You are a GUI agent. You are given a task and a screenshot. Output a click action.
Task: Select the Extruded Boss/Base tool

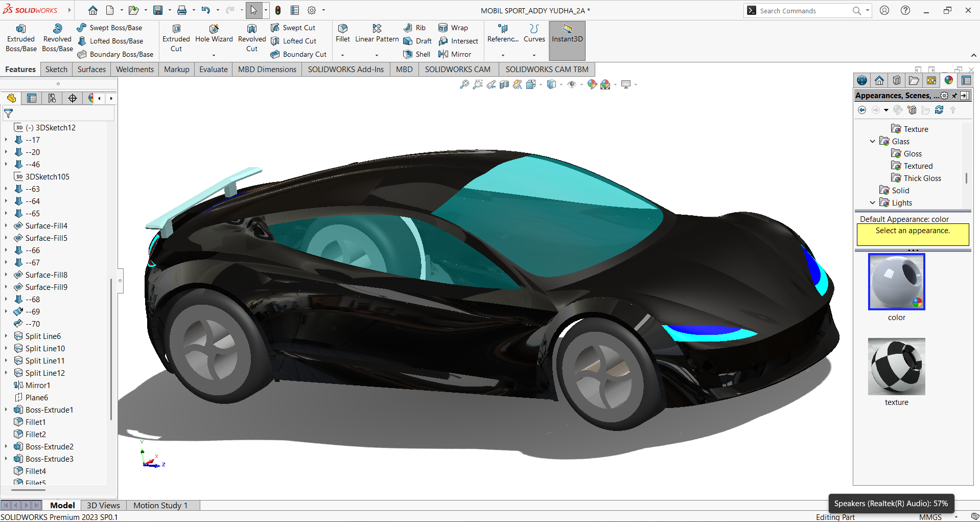point(21,38)
